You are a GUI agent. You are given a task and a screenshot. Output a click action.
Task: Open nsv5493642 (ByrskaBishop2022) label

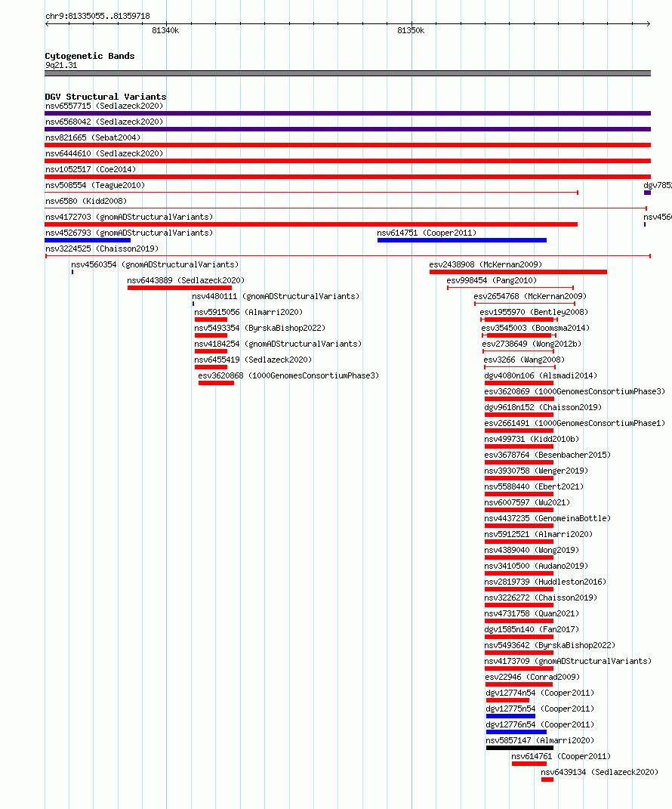tap(550, 645)
